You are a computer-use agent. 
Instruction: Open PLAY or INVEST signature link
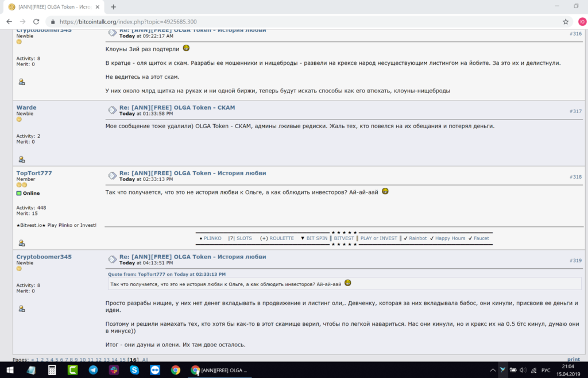pos(379,238)
